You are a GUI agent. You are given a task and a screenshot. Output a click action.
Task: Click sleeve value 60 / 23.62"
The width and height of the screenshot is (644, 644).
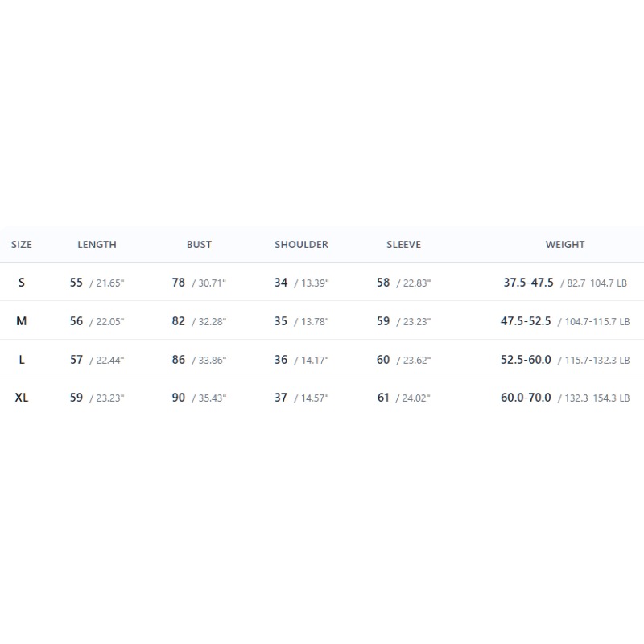(x=404, y=360)
